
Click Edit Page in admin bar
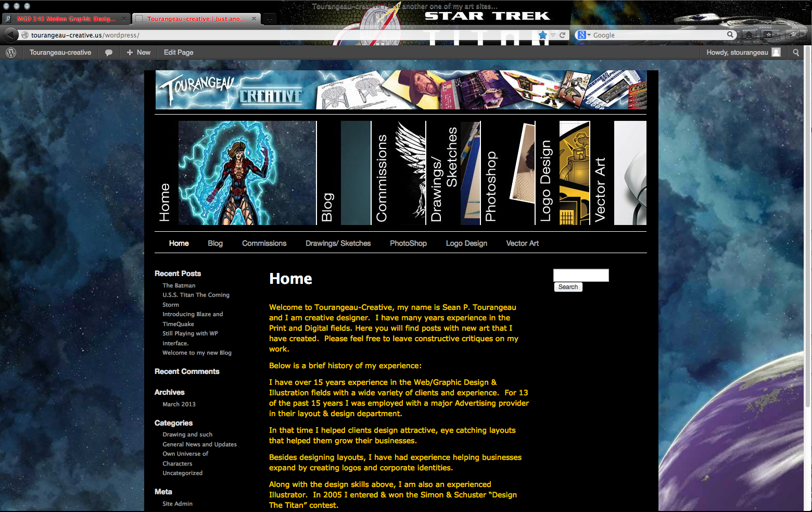pos(179,53)
